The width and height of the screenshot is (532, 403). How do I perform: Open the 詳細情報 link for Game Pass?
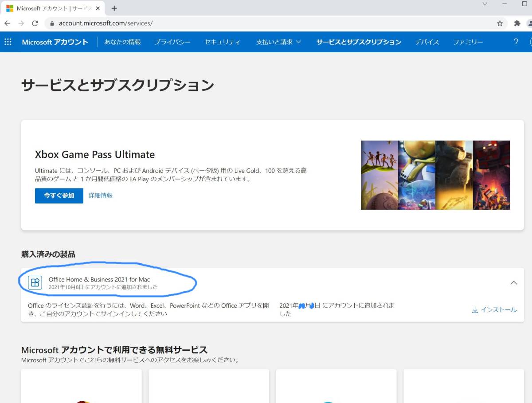(101, 196)
